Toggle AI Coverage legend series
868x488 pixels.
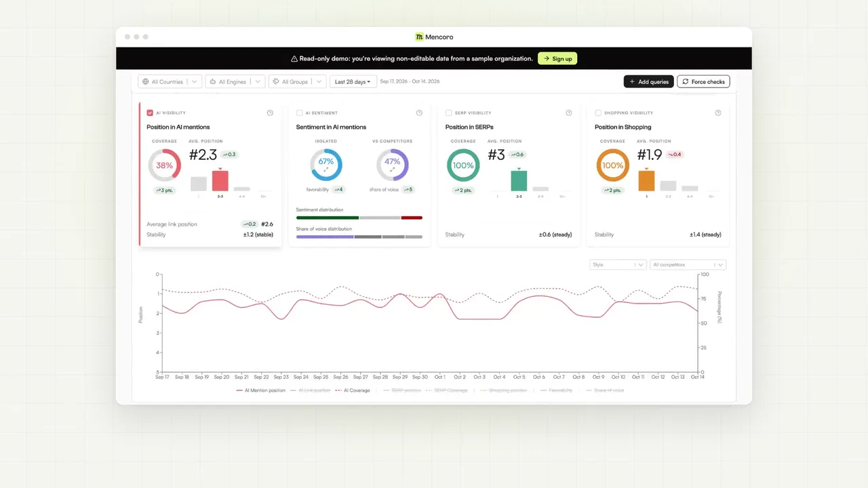coord(353,390)
